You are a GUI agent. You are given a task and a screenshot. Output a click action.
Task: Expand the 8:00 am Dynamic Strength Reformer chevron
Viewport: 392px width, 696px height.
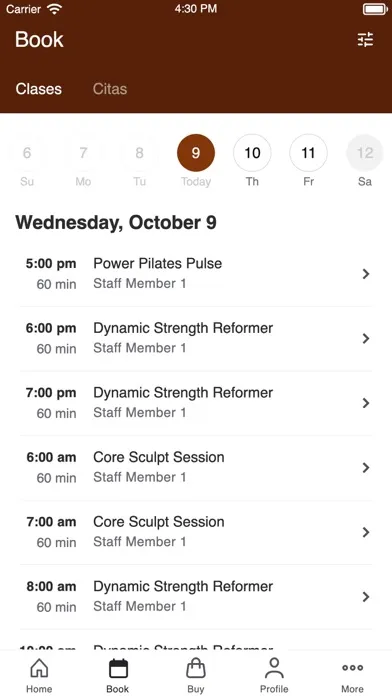[x=366, y=597]
